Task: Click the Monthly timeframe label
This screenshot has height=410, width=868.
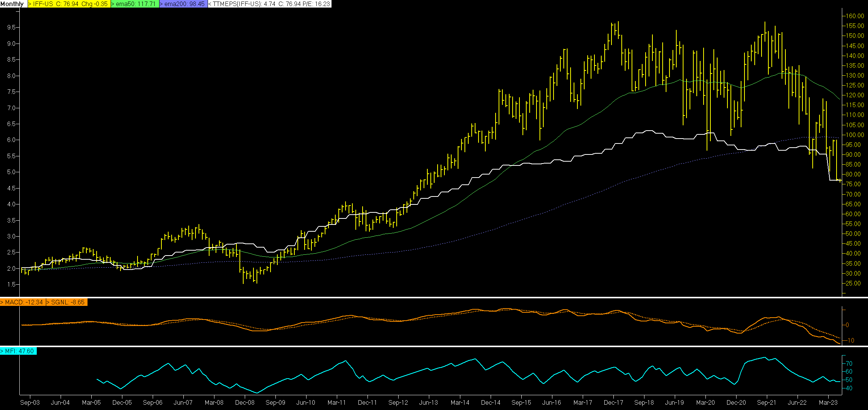Action: tap(12, 4)
